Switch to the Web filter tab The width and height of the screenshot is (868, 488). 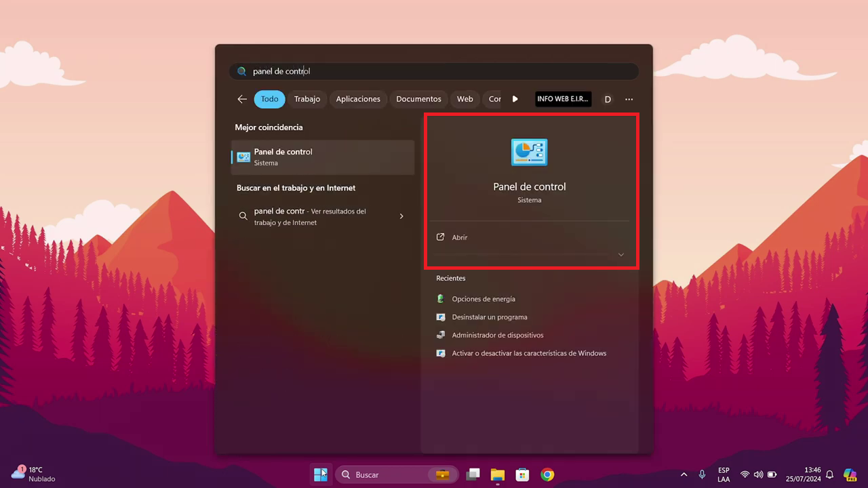tap(465, 99)
